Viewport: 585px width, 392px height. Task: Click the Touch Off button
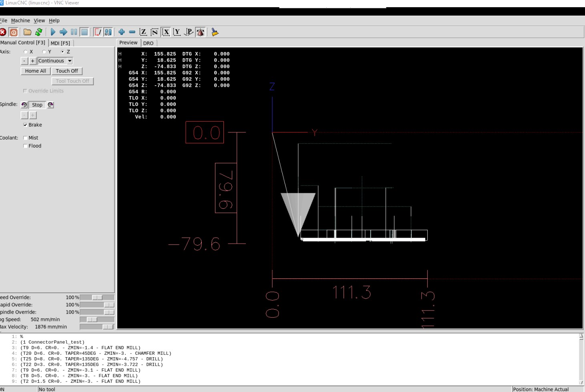point(67,71)
